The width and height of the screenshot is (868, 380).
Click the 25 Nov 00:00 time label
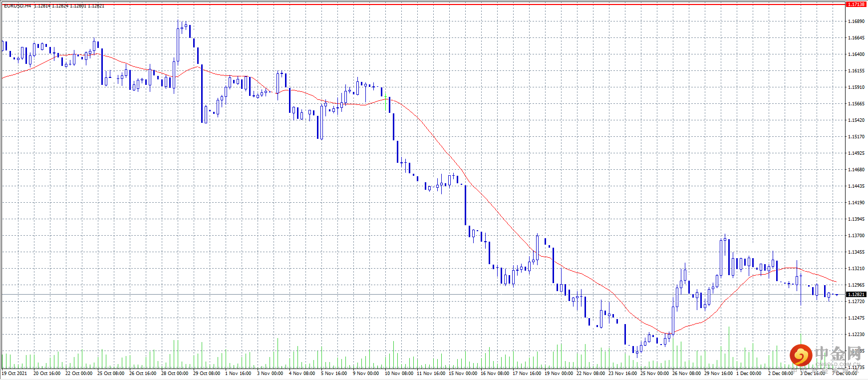[x=655, y=374]
